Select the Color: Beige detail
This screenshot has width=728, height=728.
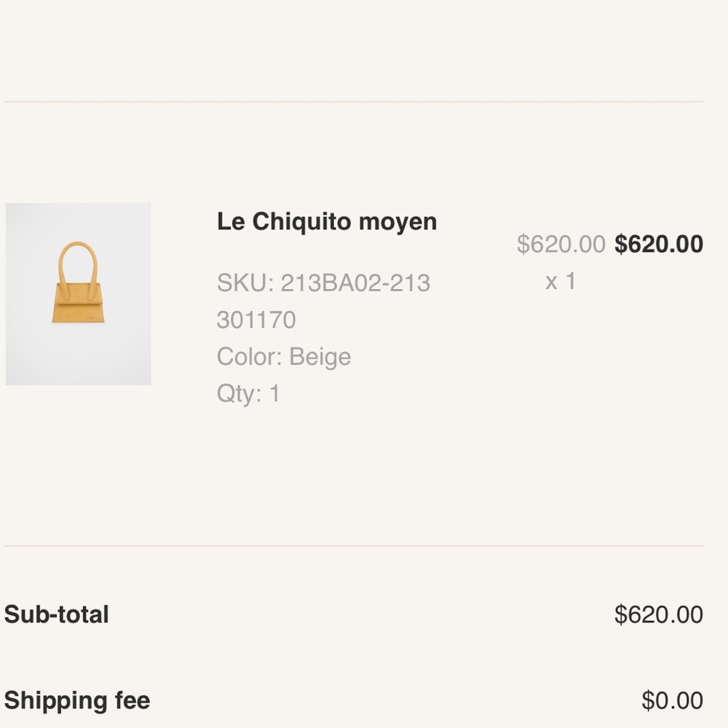click(x=284, y=357)
